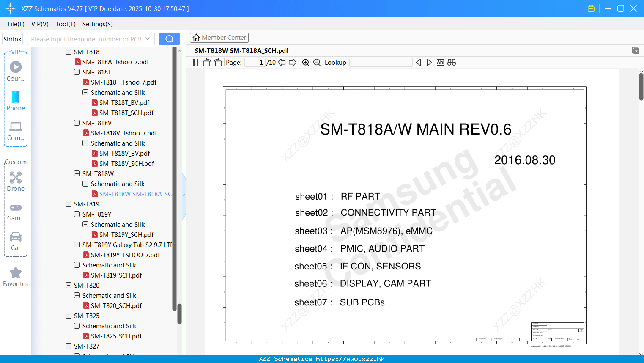Screen dimensions: 644x363
Task: Collapse the SM-T820 node
Action: pyautogui.click(x=69, y=285)
